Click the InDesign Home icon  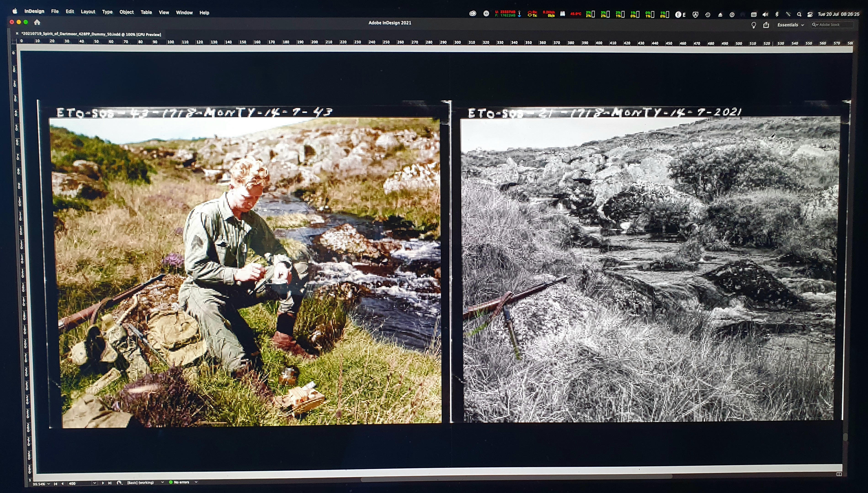[37, 22]
